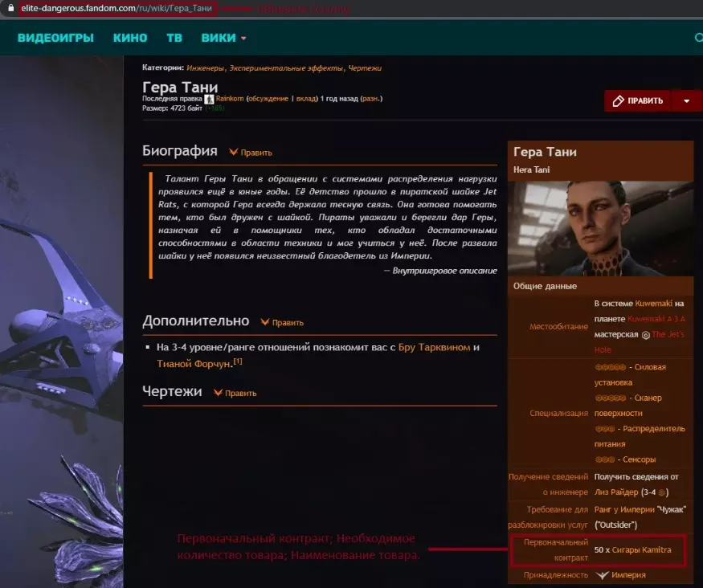
Task: Open the вклад contributions link
Action: pyautogui.click(x=307, y=99)
